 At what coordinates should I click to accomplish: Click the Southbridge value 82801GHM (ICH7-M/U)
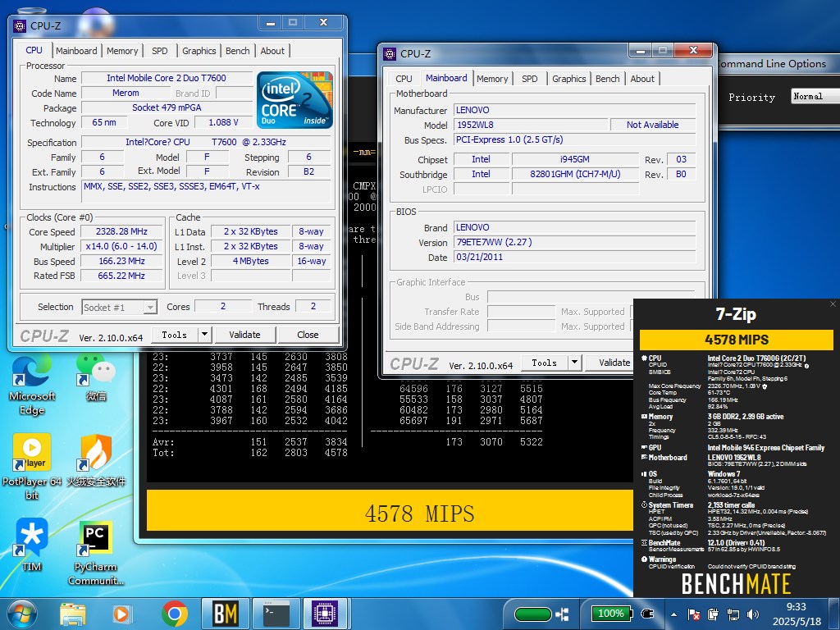click(x=575, y=174)
